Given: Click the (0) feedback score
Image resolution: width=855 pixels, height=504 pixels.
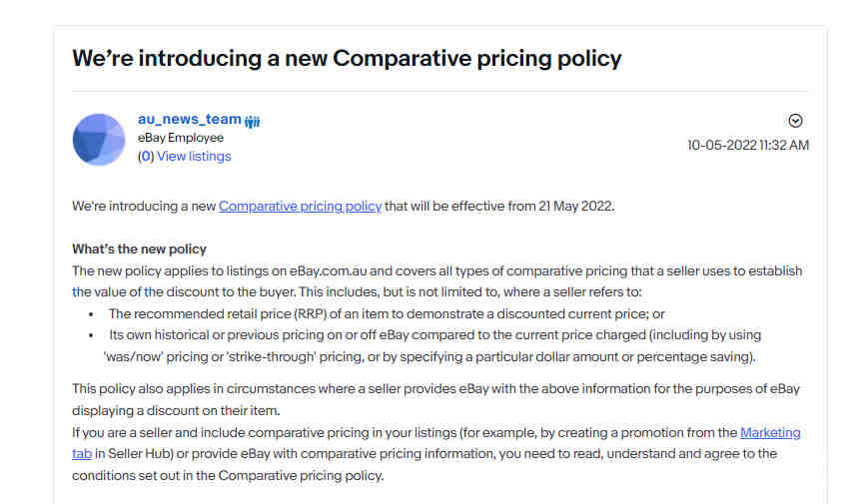Looking at the screenshot, I should 146,157.
